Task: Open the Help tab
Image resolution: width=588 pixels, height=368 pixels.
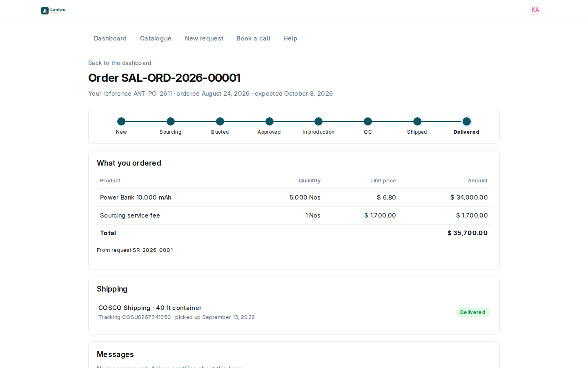Action: pos(290,38)
